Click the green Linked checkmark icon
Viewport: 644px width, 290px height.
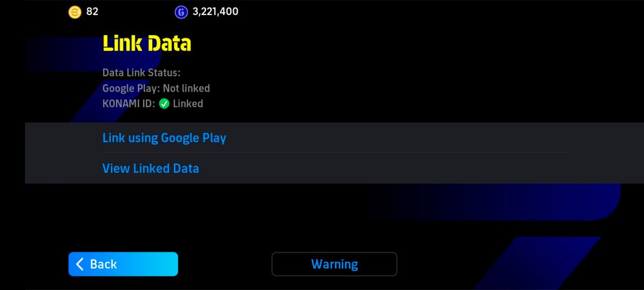point(164,104)
